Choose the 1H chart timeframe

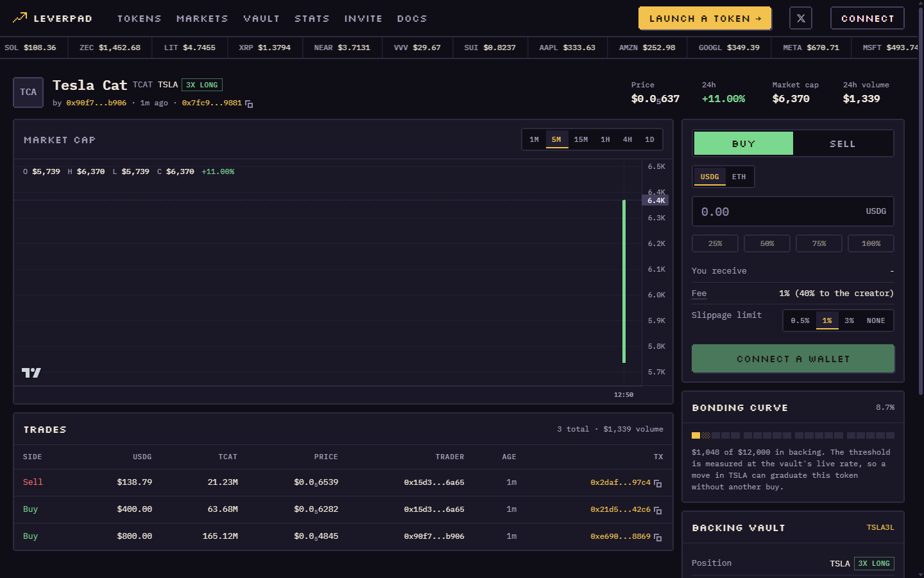tap(605, 139)
